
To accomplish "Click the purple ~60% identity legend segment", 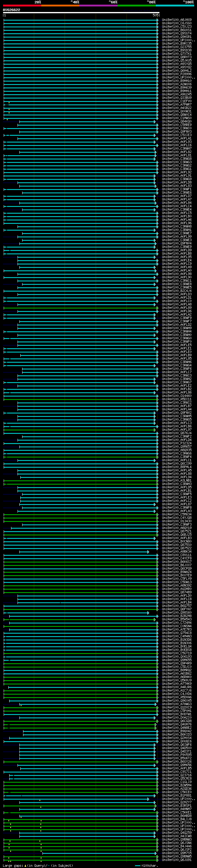I will [x=99, y=6].
